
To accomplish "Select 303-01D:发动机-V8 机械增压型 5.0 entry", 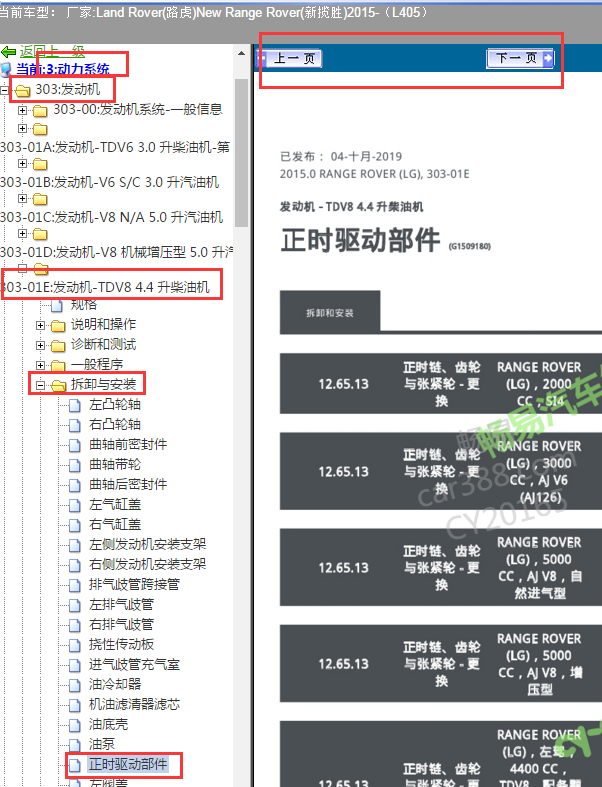I will (116, 252).
